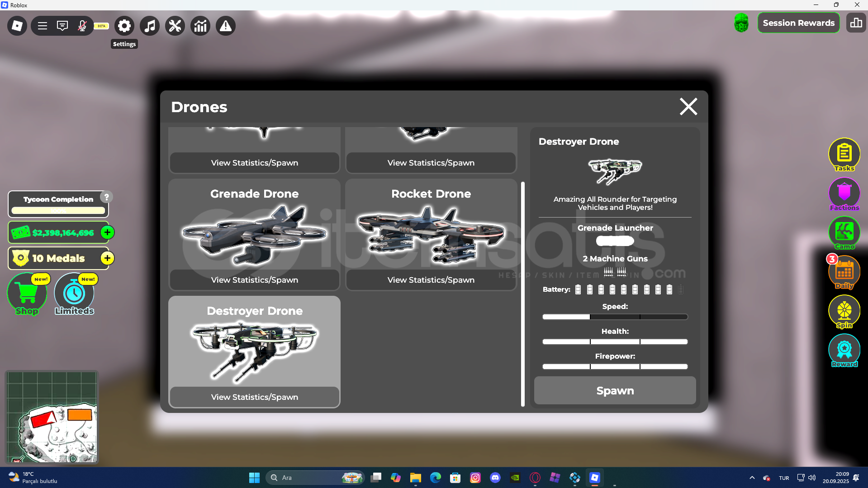Screen dimensions: 868x488
Task: Open the Camo icon
Action: tap(844, 233)
